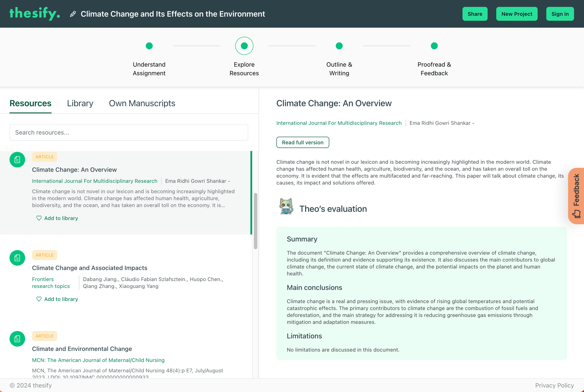Viewport: 584px width, 392px height.
Task: Click the thesify logo
Action: click(35, 14)
